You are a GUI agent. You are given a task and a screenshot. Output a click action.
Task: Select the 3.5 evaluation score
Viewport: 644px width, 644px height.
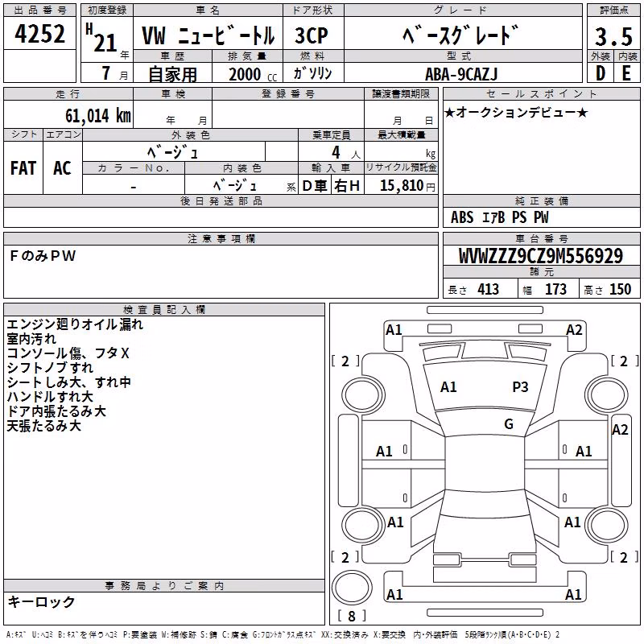pos(613,36)
